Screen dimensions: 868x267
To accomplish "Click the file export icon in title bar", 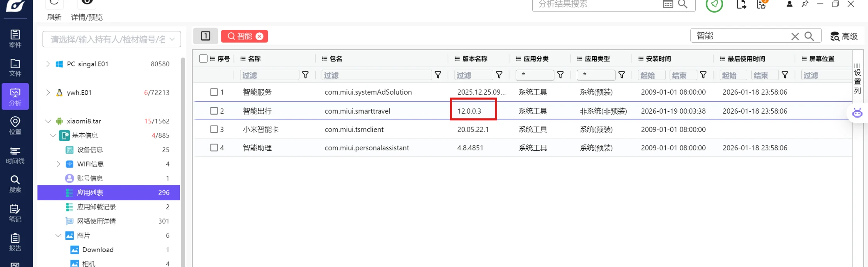I will click(x=741, y=5).
